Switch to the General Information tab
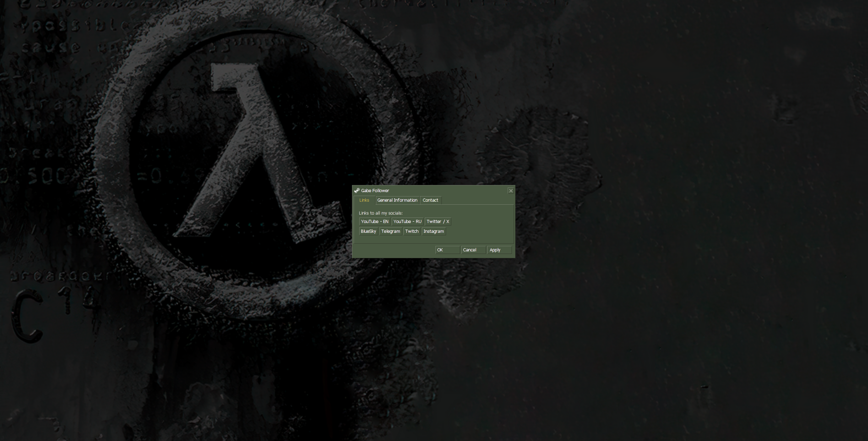 coord(397,200)
